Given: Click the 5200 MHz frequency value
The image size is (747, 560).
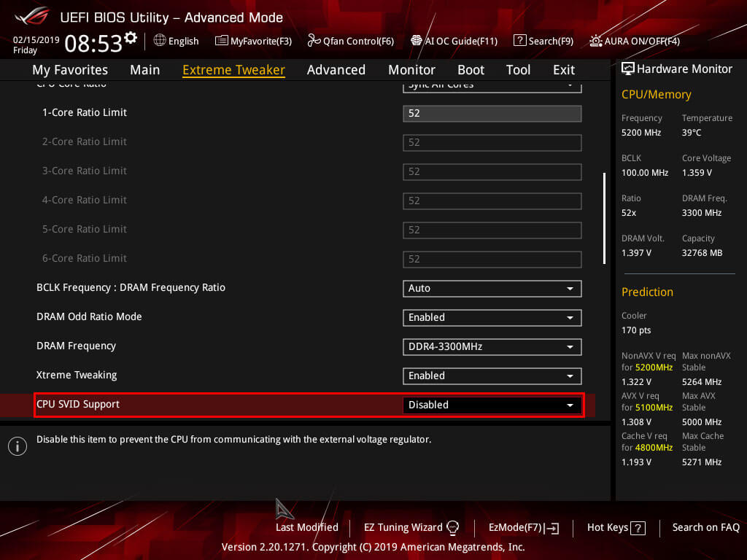Looking at the screenshot, I should pos(641,133).
